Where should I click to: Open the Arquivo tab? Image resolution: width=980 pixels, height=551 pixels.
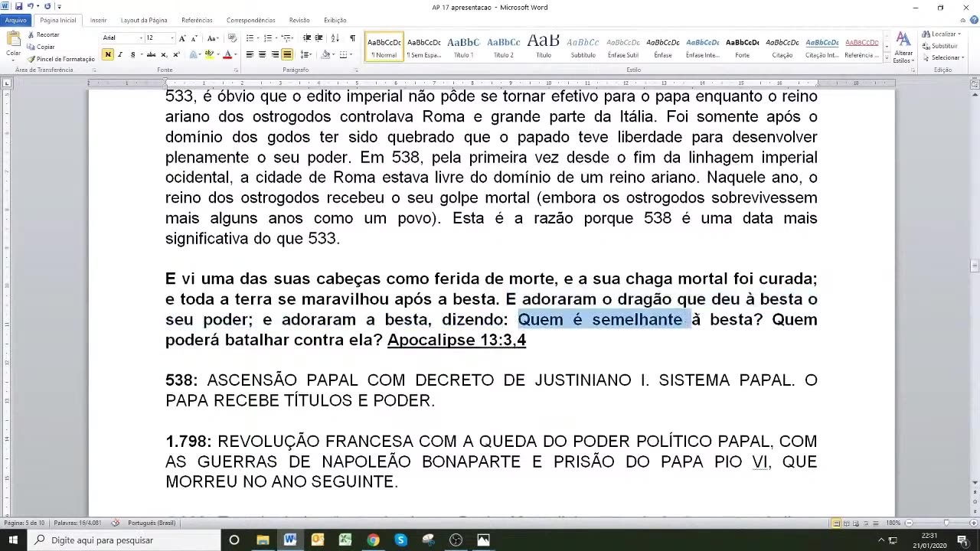click(15, 20)
